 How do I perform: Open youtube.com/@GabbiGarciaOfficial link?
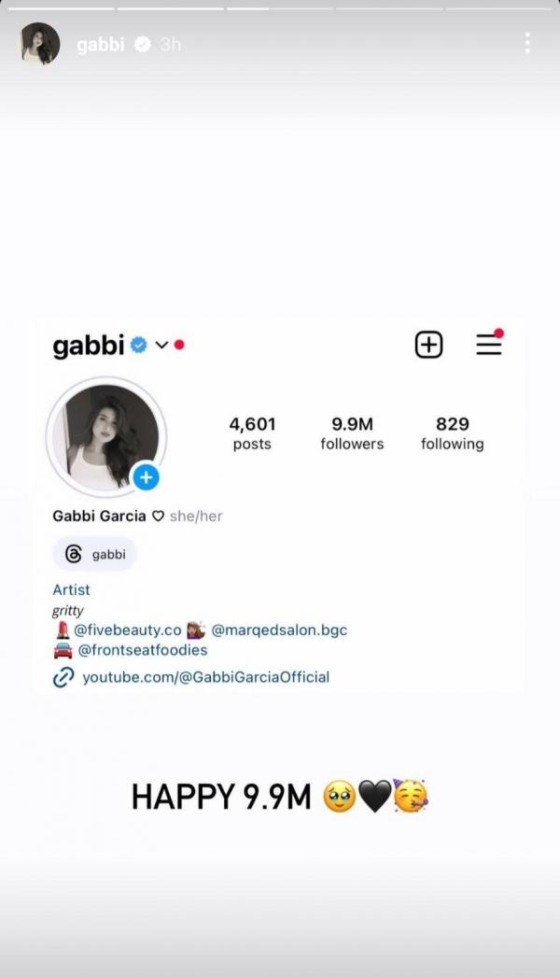[205, 677]
